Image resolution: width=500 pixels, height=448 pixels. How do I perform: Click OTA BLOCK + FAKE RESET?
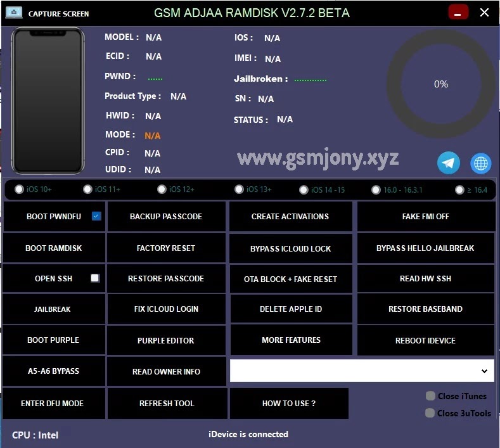[x=290, y=279]
